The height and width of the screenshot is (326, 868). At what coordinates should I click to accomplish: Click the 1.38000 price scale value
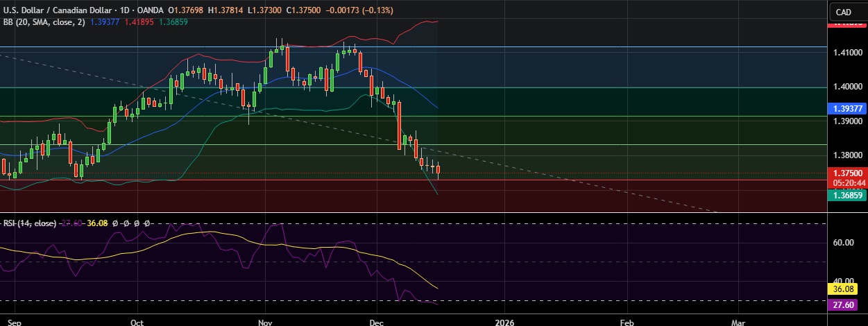(849, 156)
